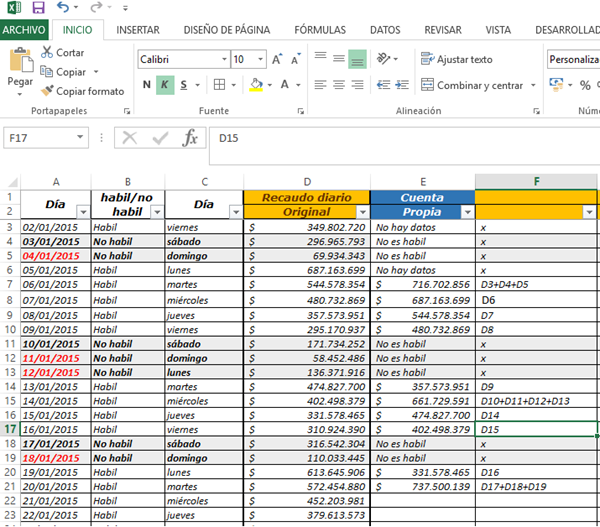600x527 pixels.
Task: Open the Calibri font name dropdown
Action: click(x=221, y=60)
